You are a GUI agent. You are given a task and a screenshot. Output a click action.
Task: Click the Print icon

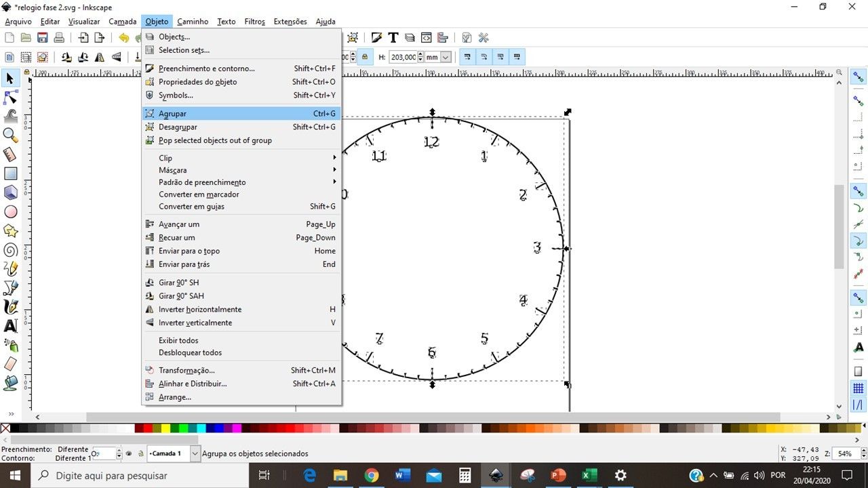pyautogui.click(x=59, y=38)
